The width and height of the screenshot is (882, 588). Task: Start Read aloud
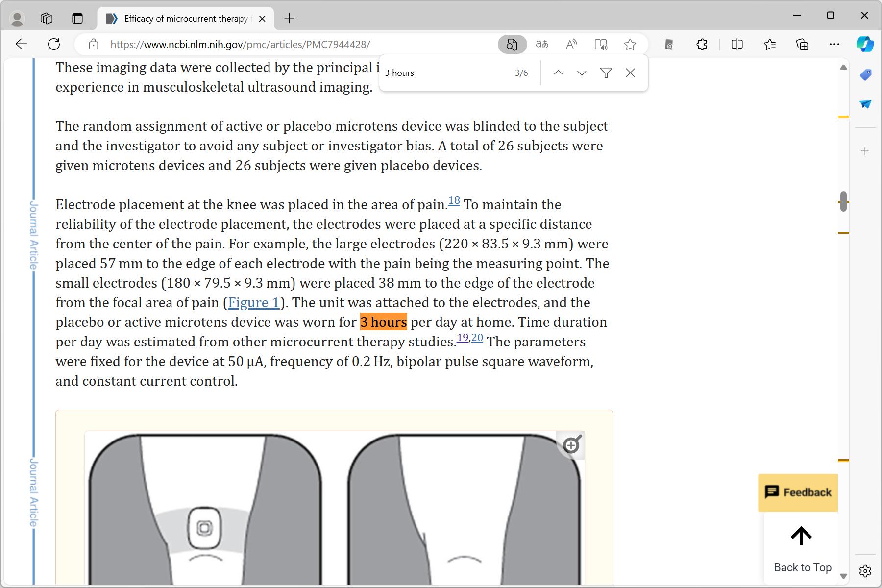click(x=571, y=45)
